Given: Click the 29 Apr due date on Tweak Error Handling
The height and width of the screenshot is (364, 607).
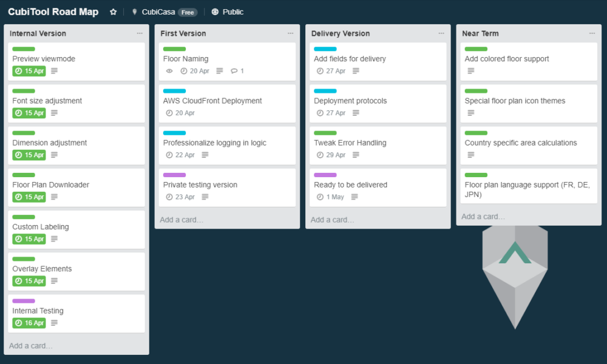Looking at the screenshot, I should coord(331,155).
